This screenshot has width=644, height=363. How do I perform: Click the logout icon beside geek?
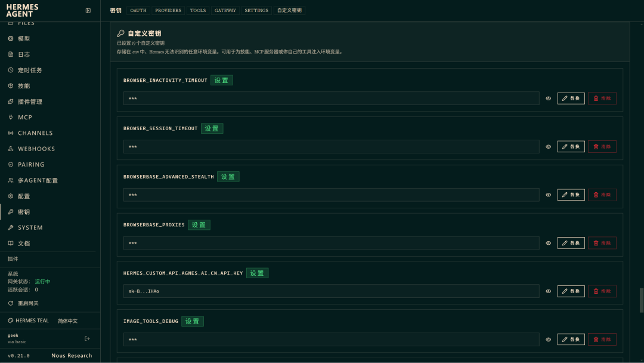click(x=87, y=339)
